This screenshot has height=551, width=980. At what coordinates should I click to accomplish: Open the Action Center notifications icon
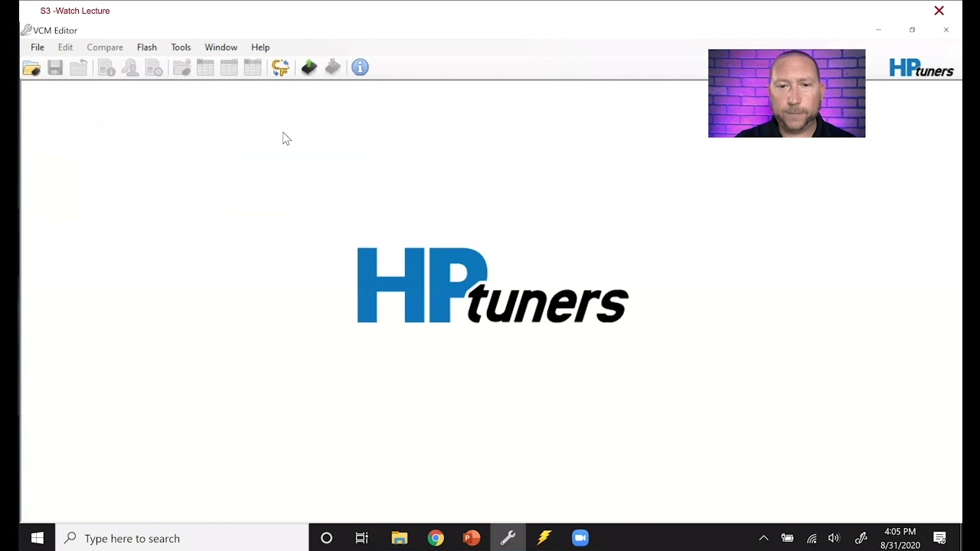point(940,538)
